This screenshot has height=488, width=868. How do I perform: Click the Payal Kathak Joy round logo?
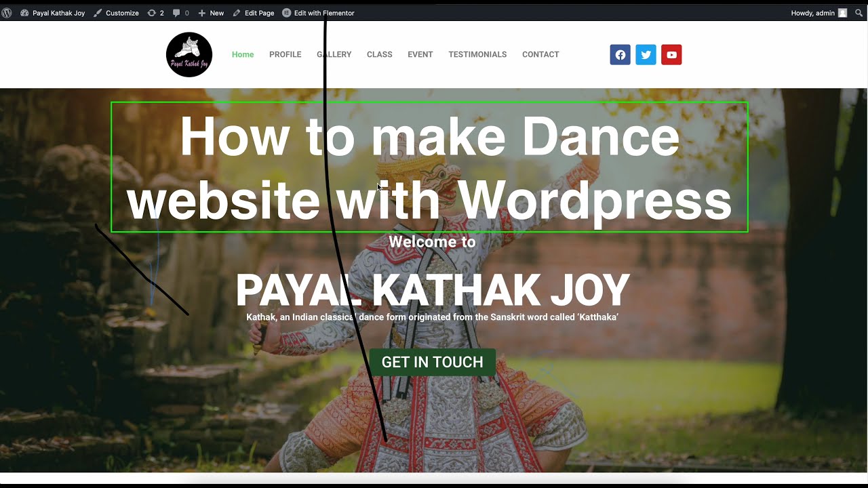[189, 54]
